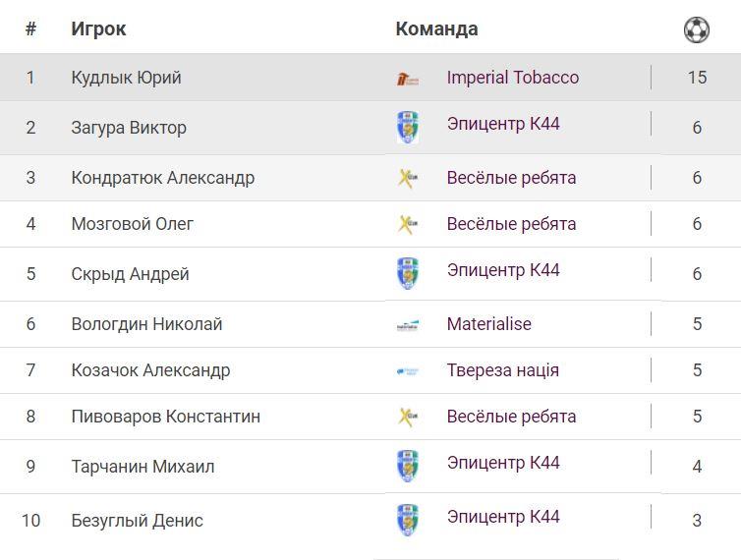
Task: Sort by the Команда column header
Action: (x=436, y=29)
